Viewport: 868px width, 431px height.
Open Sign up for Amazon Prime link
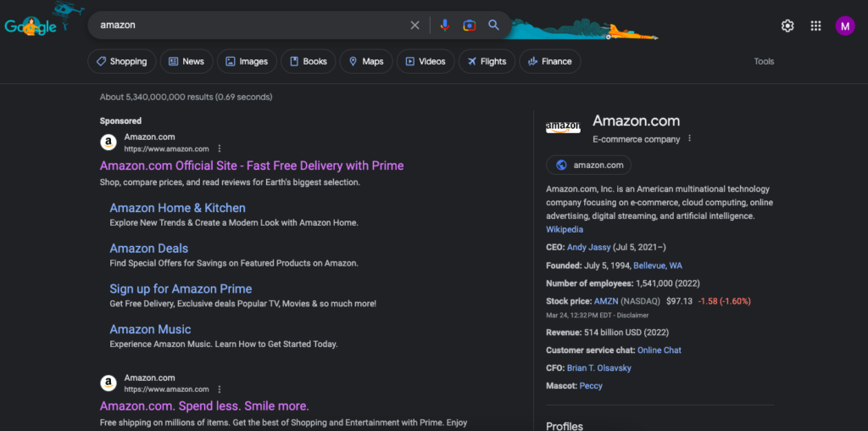pos(181,289)
